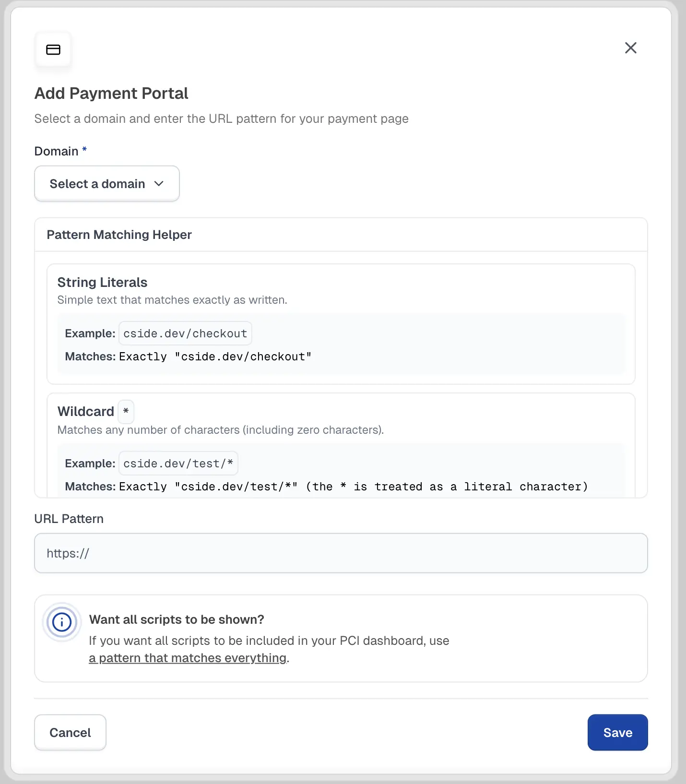Expand the Pattern Matching Helper section

[119, 235]
